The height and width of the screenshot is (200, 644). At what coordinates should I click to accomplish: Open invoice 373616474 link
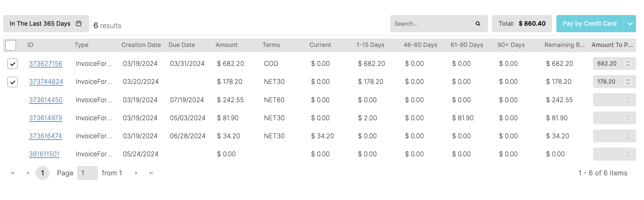coord(45,136)
